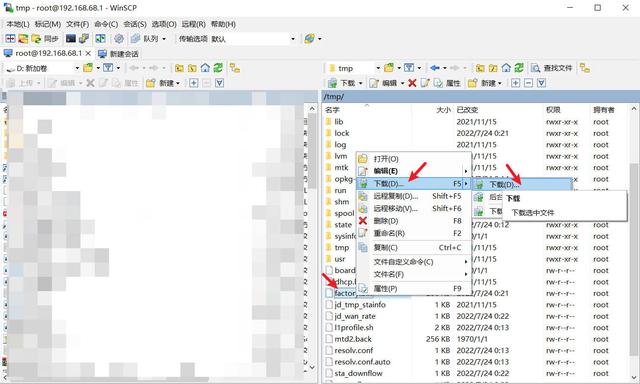Open the 查找文件 find files tool
This screenshot has width=640, height=384.
[x=551, y=68]
